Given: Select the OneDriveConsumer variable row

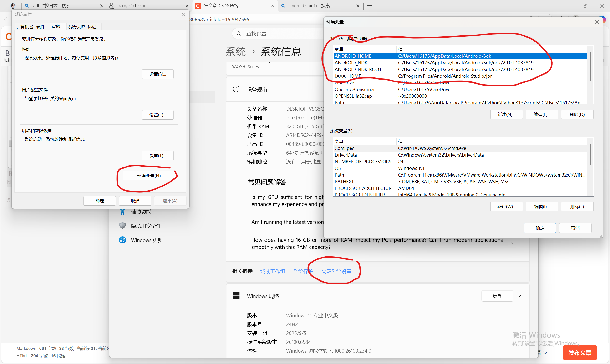Looking at the screenshot, I should [x=461, y=89].
